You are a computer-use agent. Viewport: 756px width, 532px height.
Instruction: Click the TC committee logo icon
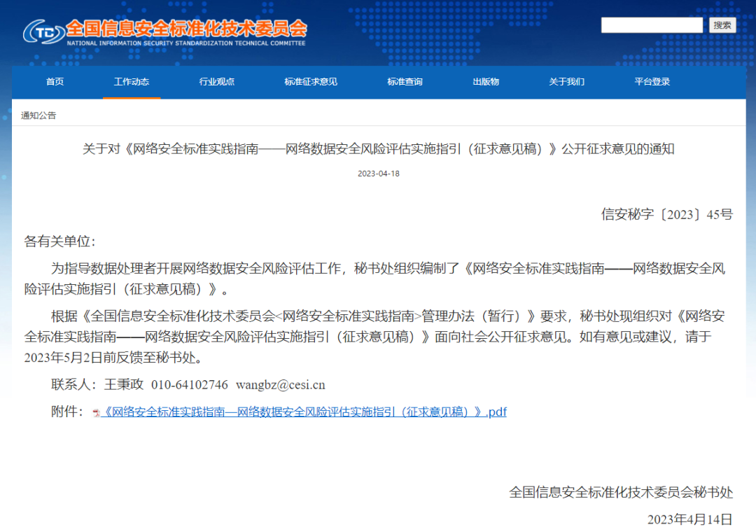44,32
